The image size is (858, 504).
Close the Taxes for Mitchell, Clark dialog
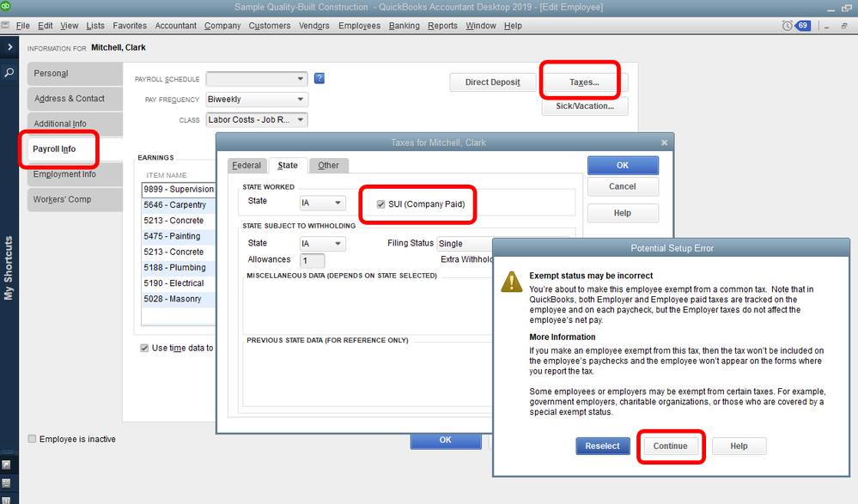(x=664, y=143)
